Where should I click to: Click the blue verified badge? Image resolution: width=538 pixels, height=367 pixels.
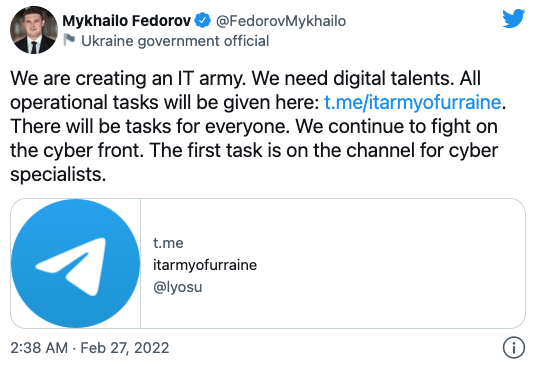point(202,21)
